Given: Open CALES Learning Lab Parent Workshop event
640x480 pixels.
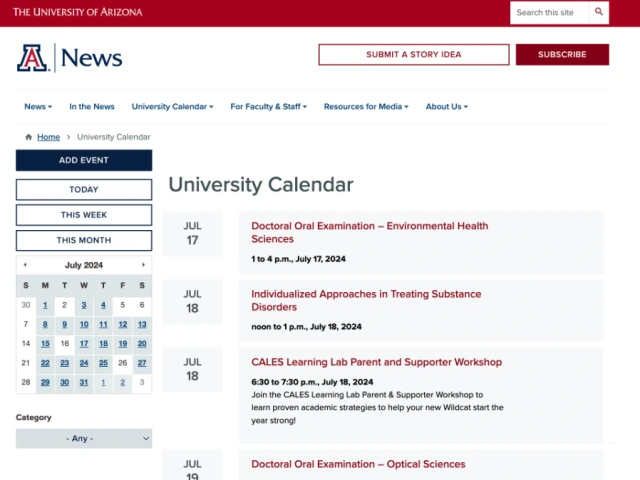Looking at the screenshot, I should point(376,362).
